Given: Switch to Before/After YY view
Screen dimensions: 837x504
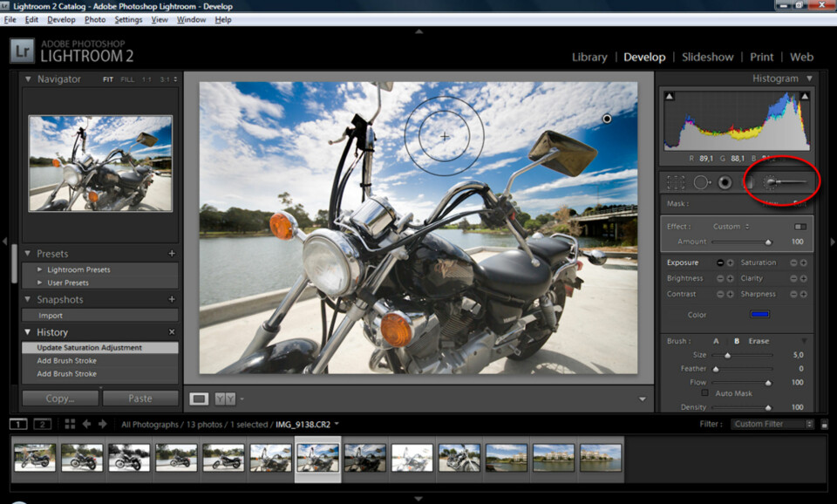Looking at the screenshot, I should [x=225, y=398].
